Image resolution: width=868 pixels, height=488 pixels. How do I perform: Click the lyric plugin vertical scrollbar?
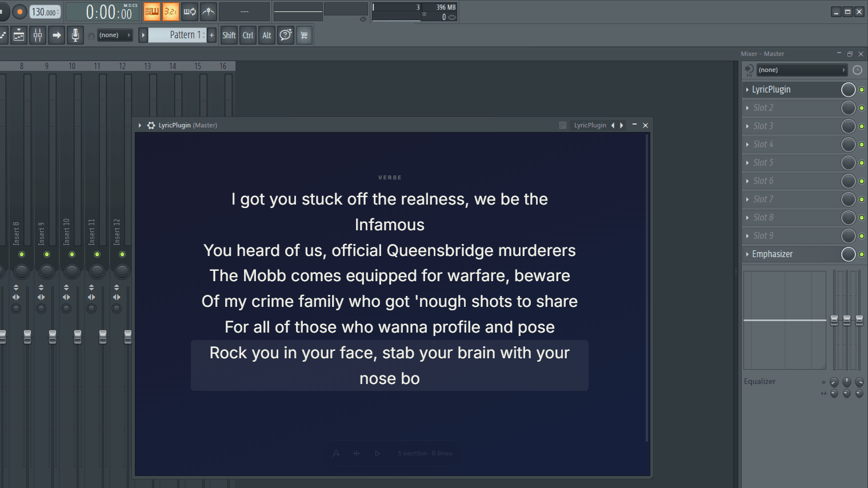click(x=647, y=289)
